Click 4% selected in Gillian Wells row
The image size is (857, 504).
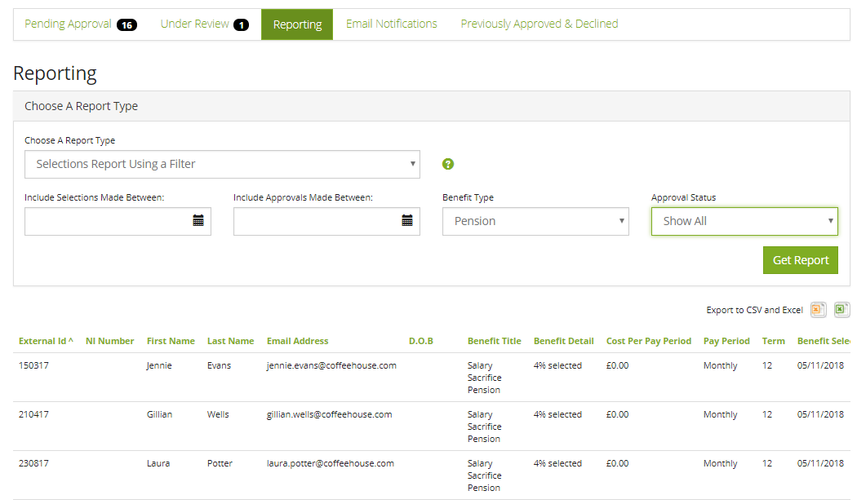(x=557, y=414)
